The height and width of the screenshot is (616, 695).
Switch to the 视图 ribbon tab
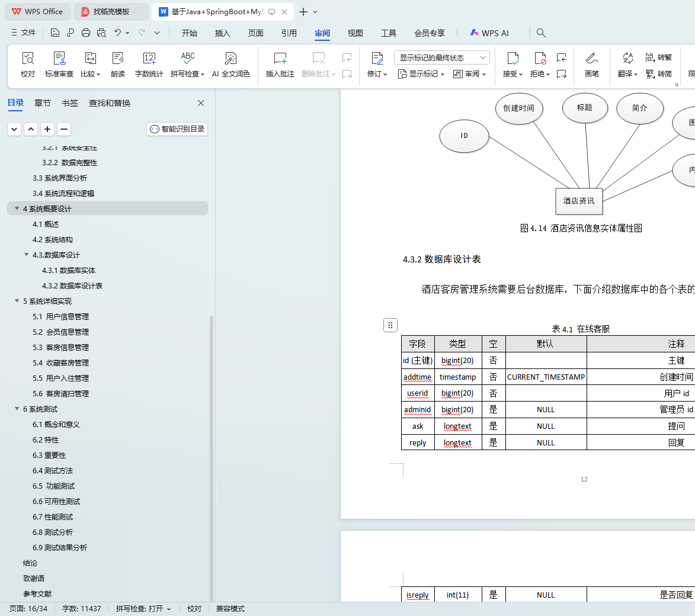tap(355, 33)
